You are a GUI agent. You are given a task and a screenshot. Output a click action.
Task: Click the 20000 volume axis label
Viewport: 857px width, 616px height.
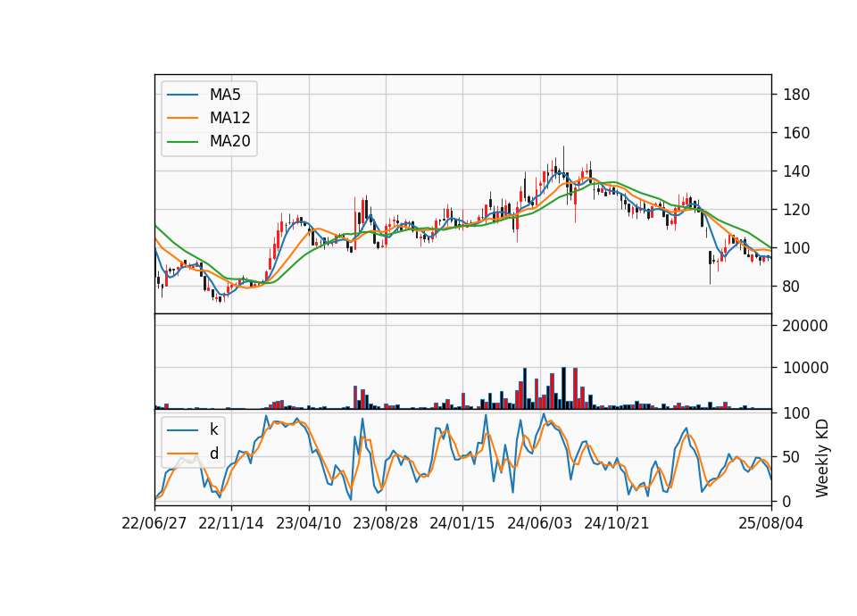pos(805,326)
